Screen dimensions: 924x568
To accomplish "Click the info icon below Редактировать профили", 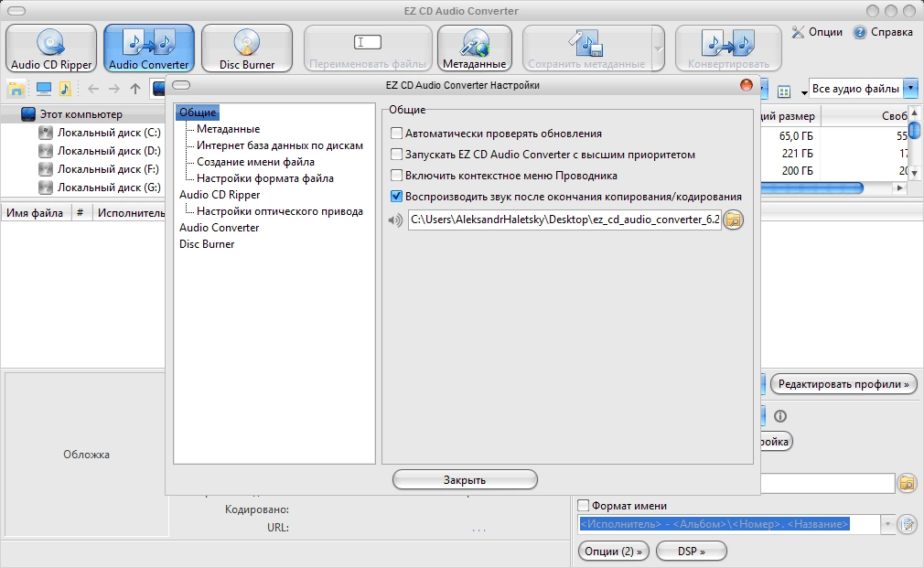I will 780,416.
